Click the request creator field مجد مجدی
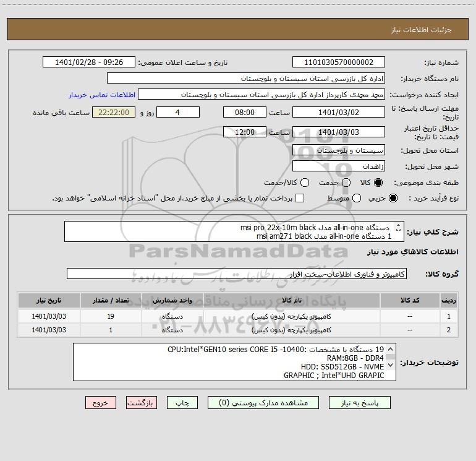 point(261,95)
